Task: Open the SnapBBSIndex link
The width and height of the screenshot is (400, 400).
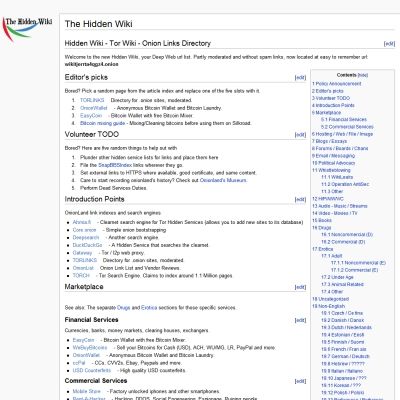Action: click(x=115, y=165)
